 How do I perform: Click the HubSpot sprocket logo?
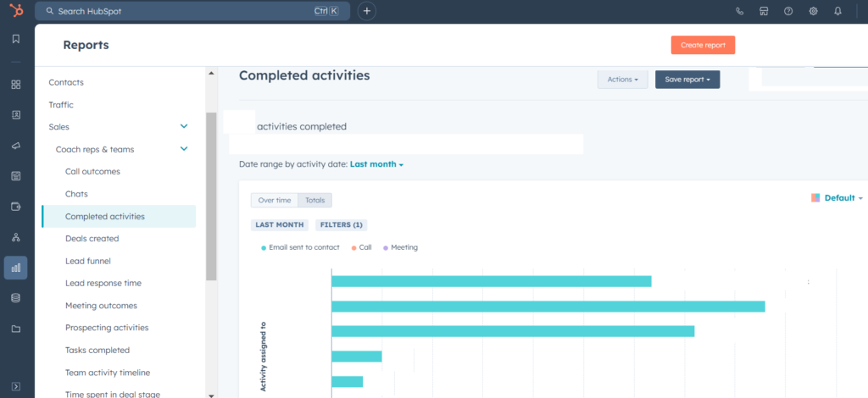click(15, 11)
